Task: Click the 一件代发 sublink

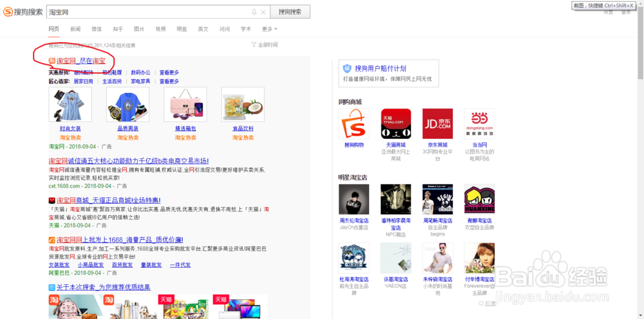Action: [180, 265]
